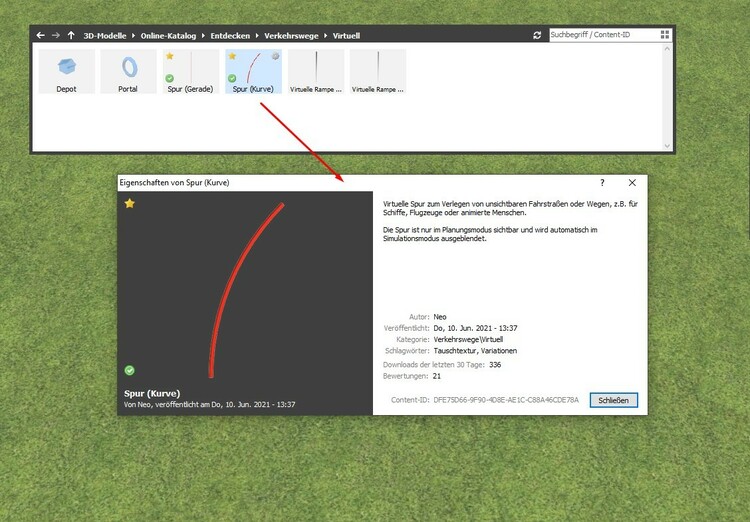Open gear settings on Spur (Kurve) thumbnail

[x=276, y=56]
